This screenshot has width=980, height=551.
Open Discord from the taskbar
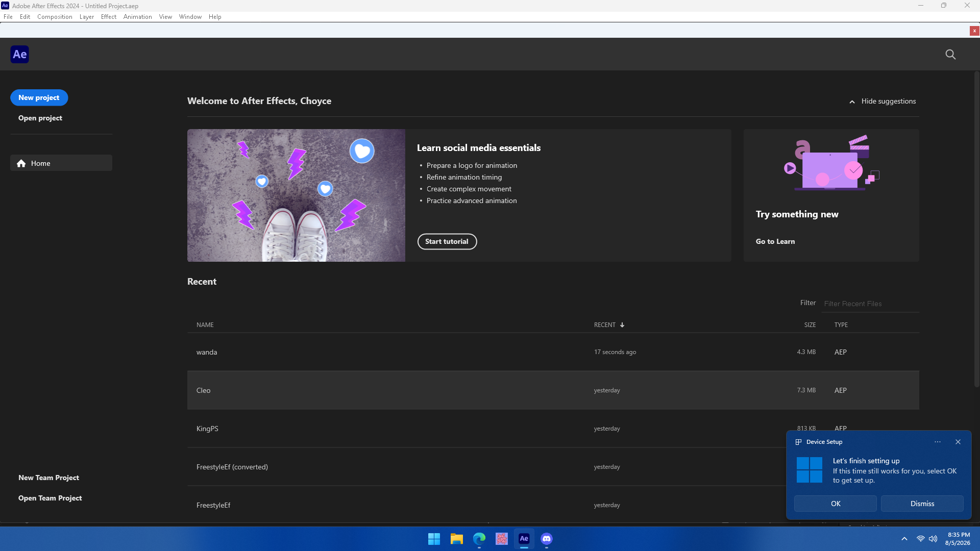(x=546, y=539)
